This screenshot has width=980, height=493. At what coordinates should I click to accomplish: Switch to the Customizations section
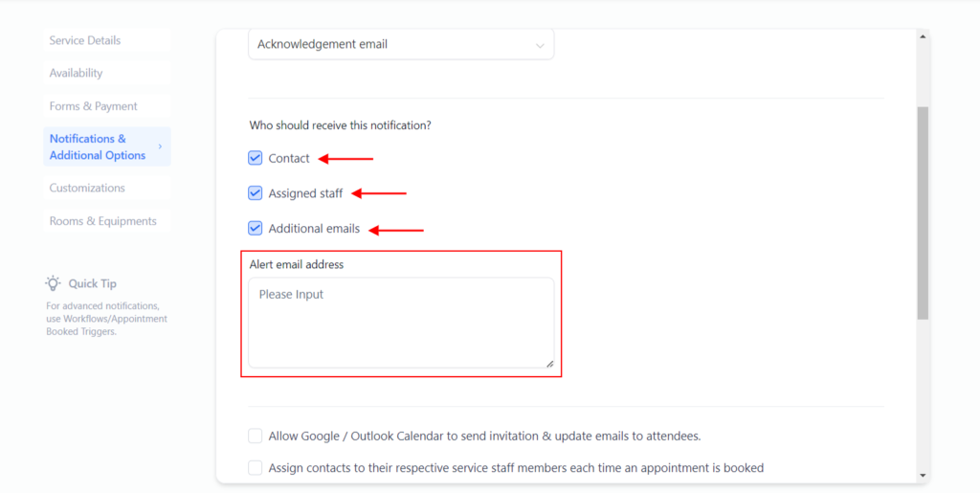point(87,188)
